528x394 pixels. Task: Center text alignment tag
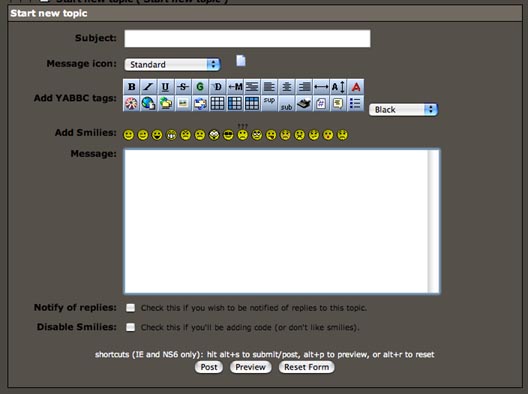(287, 87)
